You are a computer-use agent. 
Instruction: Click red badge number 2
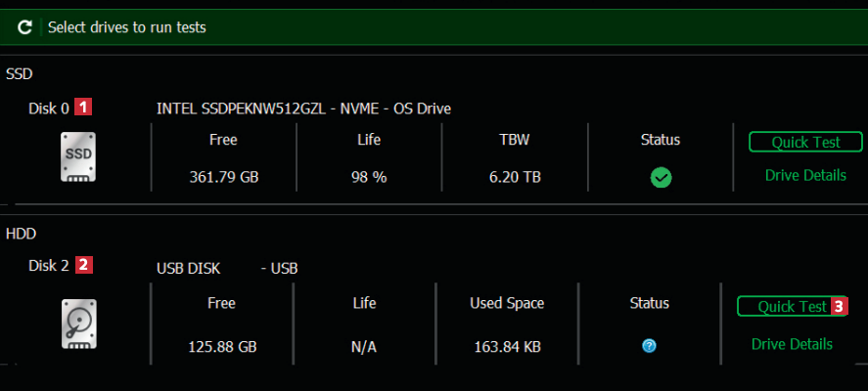point(85,264)
